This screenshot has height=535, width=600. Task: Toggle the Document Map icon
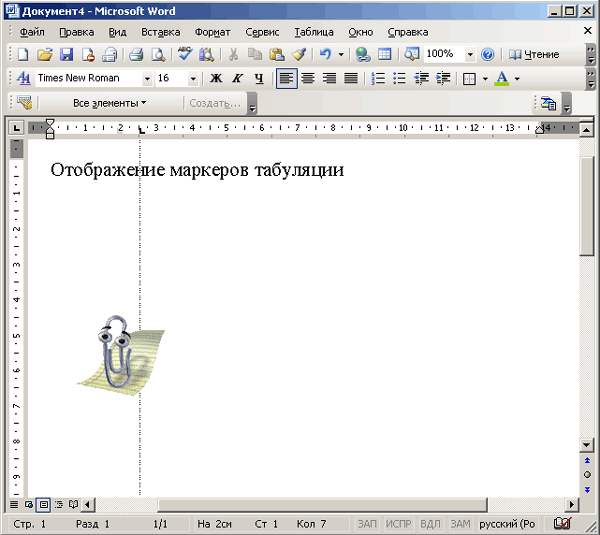coord(412,54)
